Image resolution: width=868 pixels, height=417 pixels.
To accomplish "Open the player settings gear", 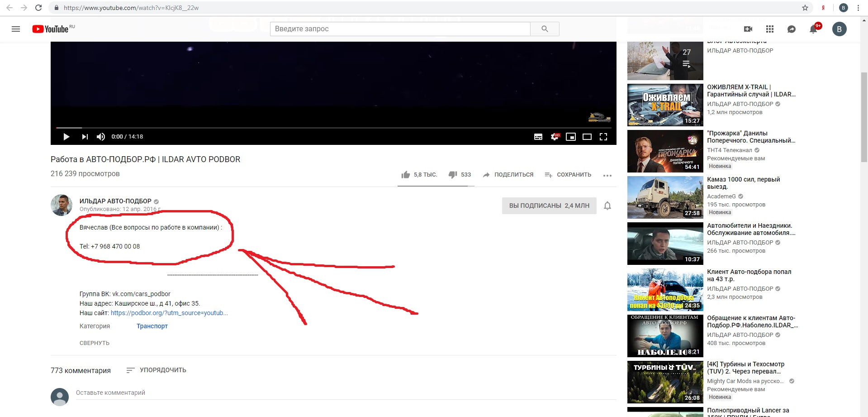I will pos(555,137).
